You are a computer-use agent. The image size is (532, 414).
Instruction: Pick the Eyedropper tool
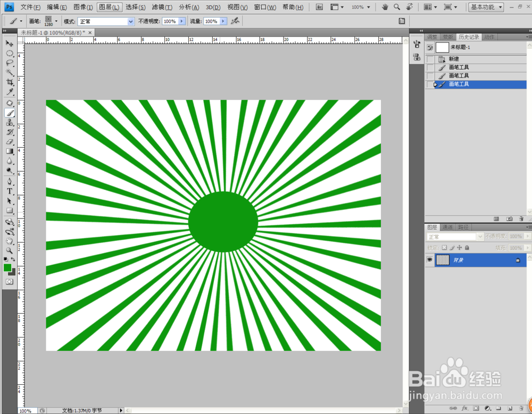point(10,92)
